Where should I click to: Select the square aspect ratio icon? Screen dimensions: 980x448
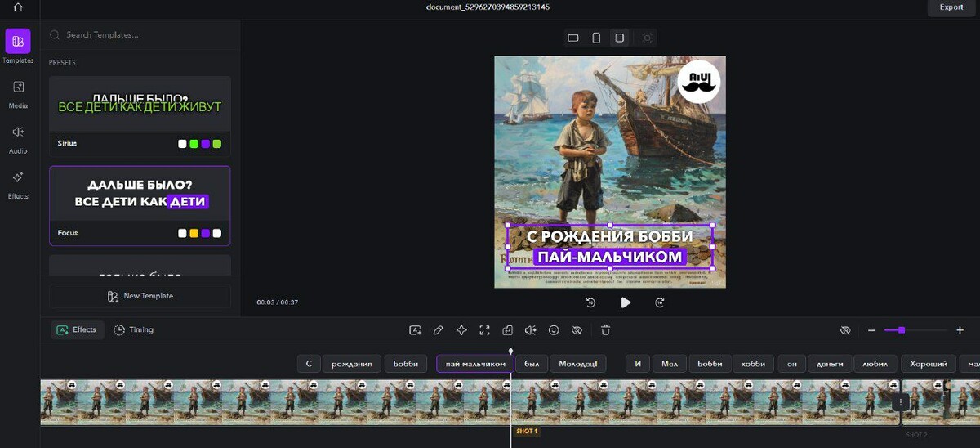tap(620, 38)
